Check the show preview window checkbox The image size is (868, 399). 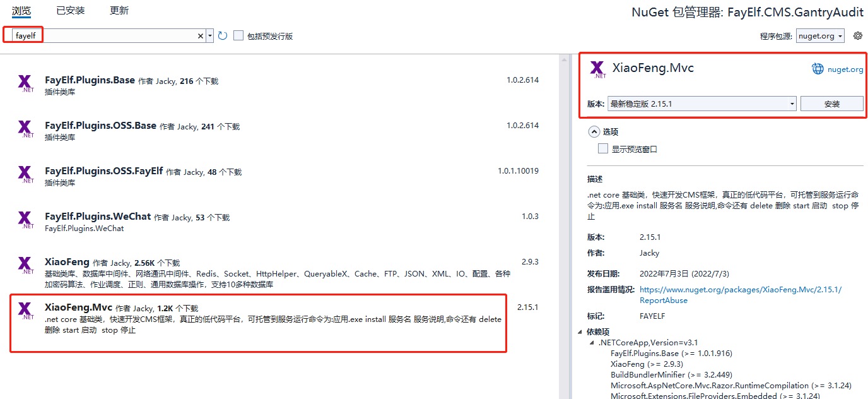point(602,149)
